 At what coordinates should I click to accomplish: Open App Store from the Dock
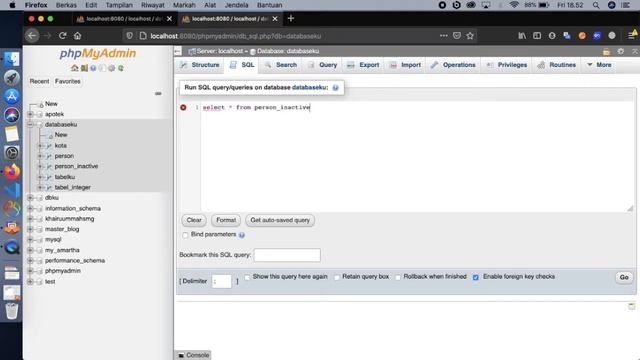pos(12,96)
